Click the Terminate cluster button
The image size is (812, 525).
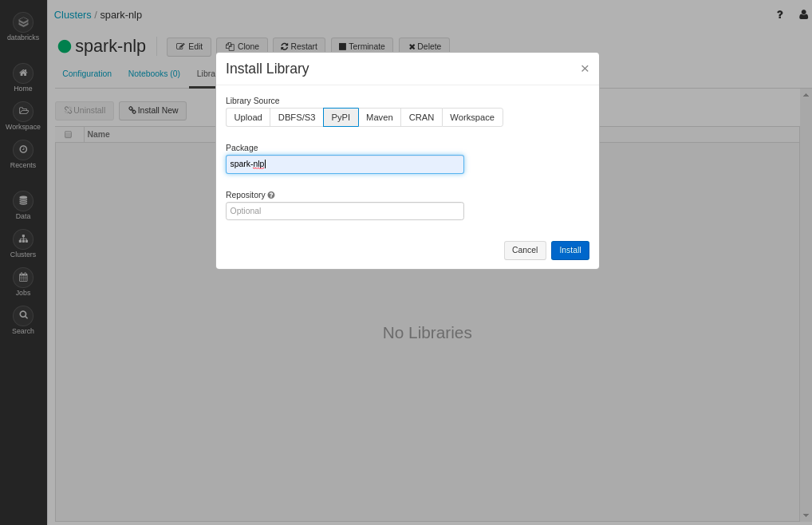(x=362, y=46)
